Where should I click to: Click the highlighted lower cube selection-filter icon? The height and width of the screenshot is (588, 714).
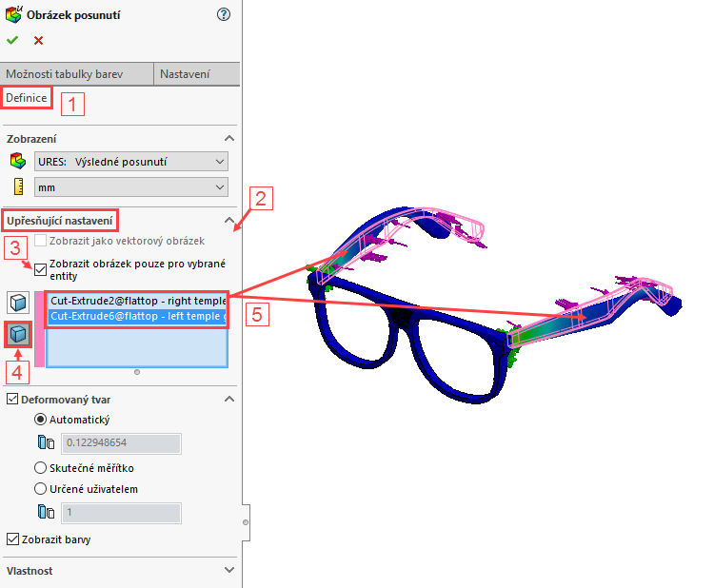click(x=18, y=335)
